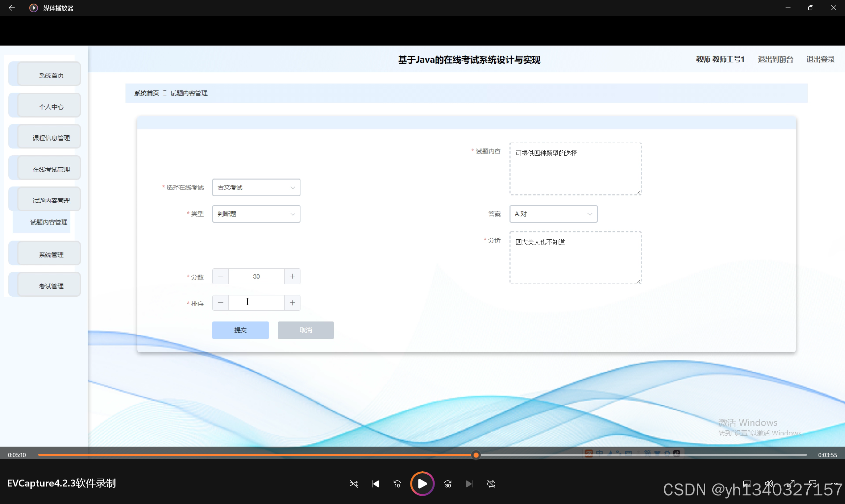Open the 课程信息管理 sidebar menu
This screenshot has height=504, width=845.
[51, 138]
